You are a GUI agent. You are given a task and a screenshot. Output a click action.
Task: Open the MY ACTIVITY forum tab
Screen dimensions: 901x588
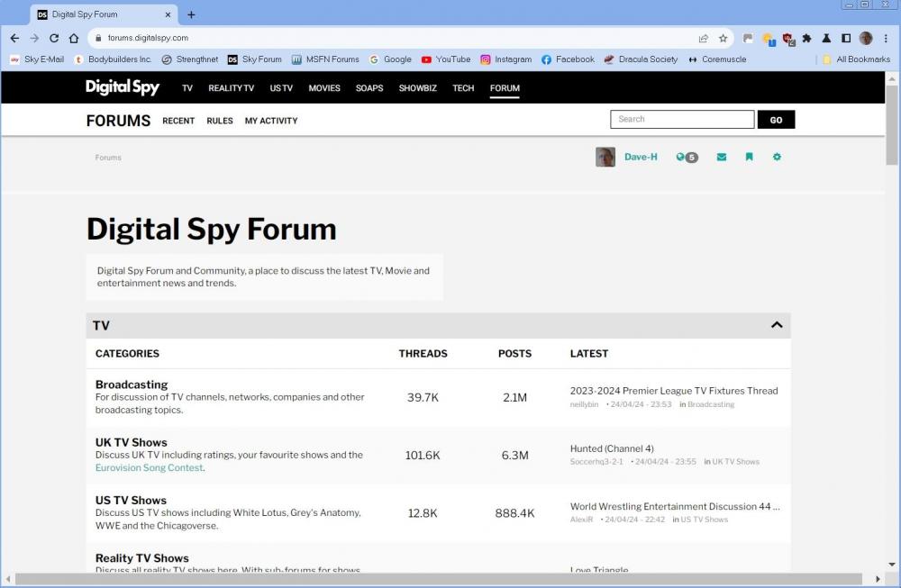(x=271, y=121)
